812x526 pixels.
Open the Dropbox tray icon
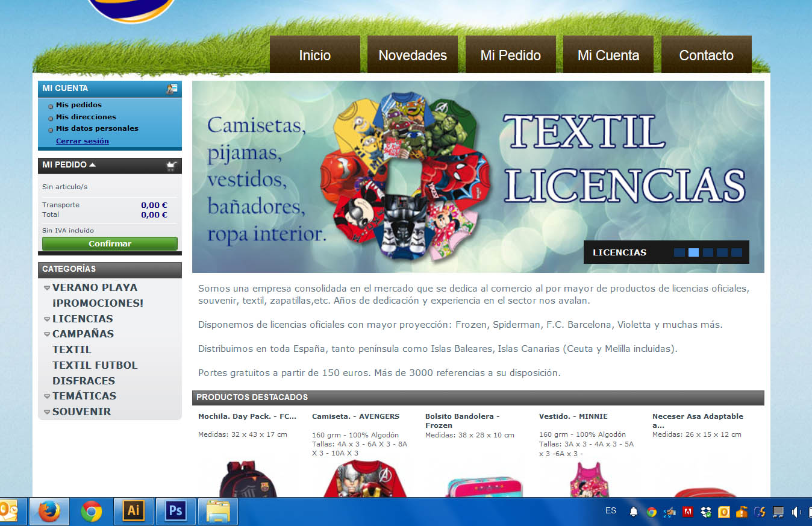[706, 512]
